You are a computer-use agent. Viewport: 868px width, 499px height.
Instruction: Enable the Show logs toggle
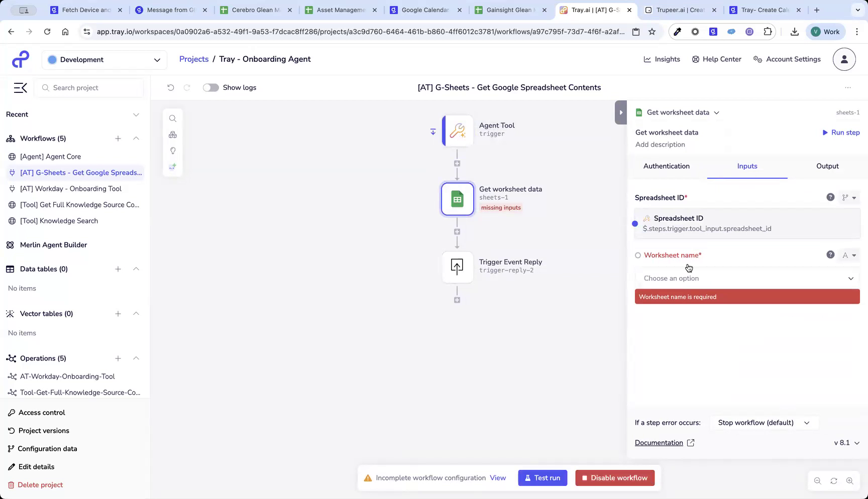pyautogui.click(x=210, y=87)
